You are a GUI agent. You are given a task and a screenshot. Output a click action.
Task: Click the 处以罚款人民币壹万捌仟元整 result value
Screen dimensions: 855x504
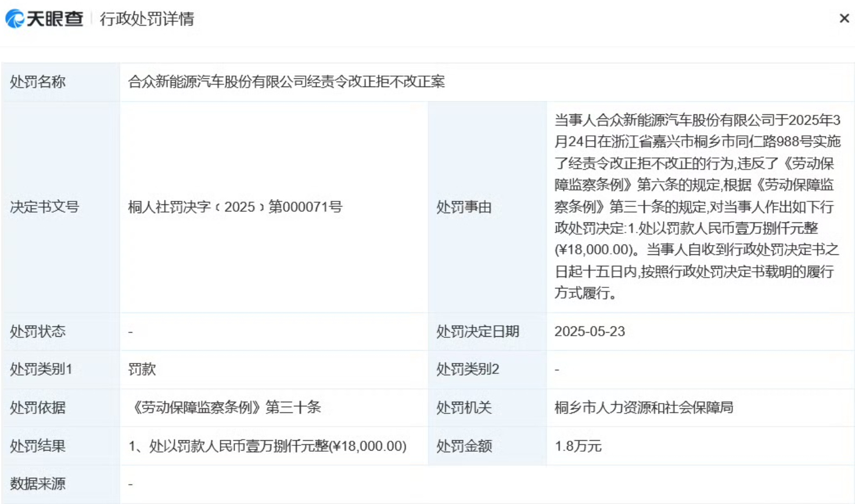pyautogui.click(x=267, y=446)
